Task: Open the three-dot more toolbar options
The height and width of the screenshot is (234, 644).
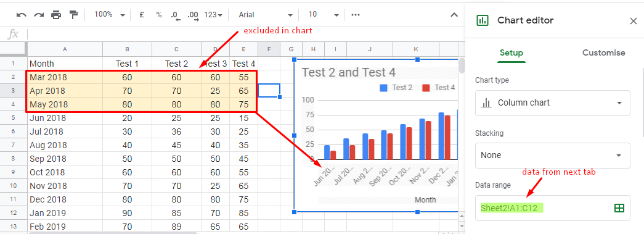Action: [x=356, y=15]
